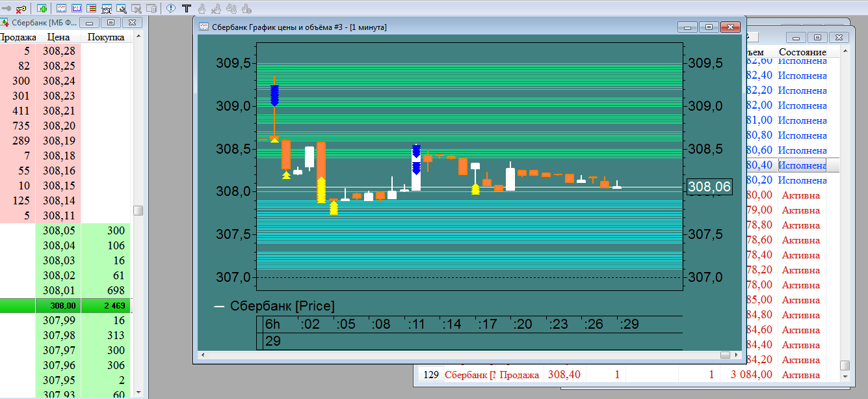868x399 pixels.
Task: Click the chart horizontal scrollbar left arrow
Action: click(202, 355)
